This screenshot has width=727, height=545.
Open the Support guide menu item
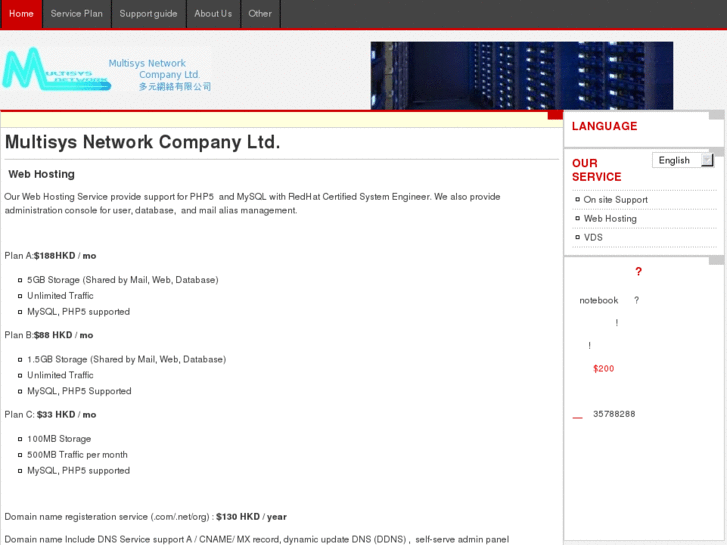coord(148,14)
